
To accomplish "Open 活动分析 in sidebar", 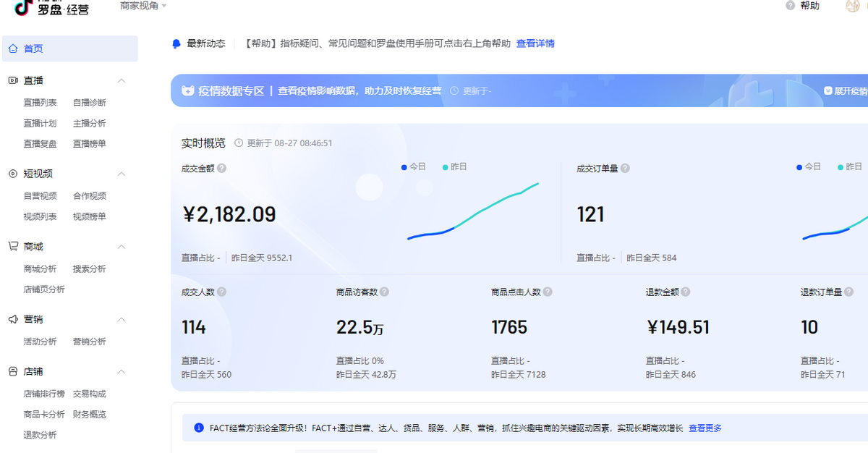I will [x=40, y=342].
